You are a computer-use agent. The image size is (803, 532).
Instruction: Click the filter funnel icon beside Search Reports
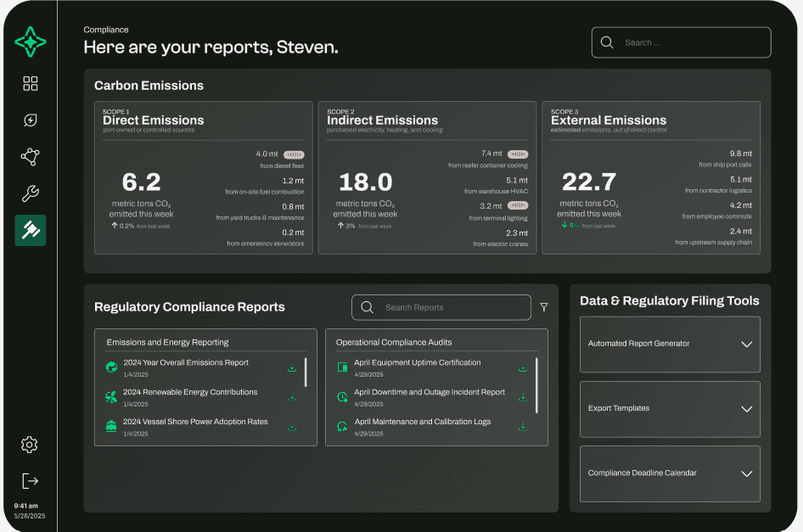[x=544, y=307]
